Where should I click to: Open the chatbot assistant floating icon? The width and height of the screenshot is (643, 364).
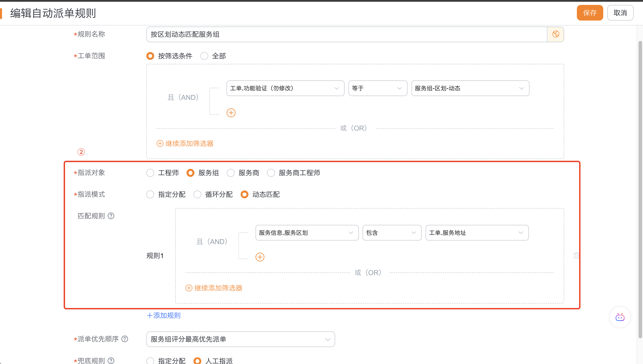coord(620,317)
